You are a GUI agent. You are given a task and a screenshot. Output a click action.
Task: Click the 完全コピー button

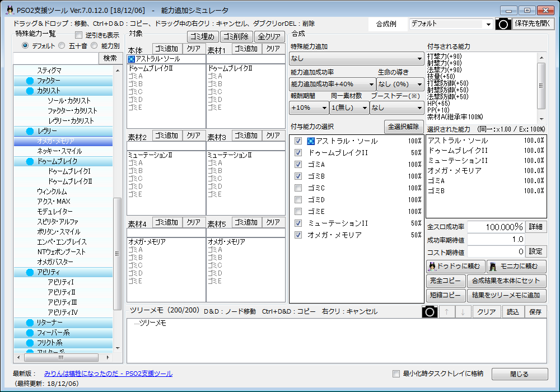pos(446,281)
